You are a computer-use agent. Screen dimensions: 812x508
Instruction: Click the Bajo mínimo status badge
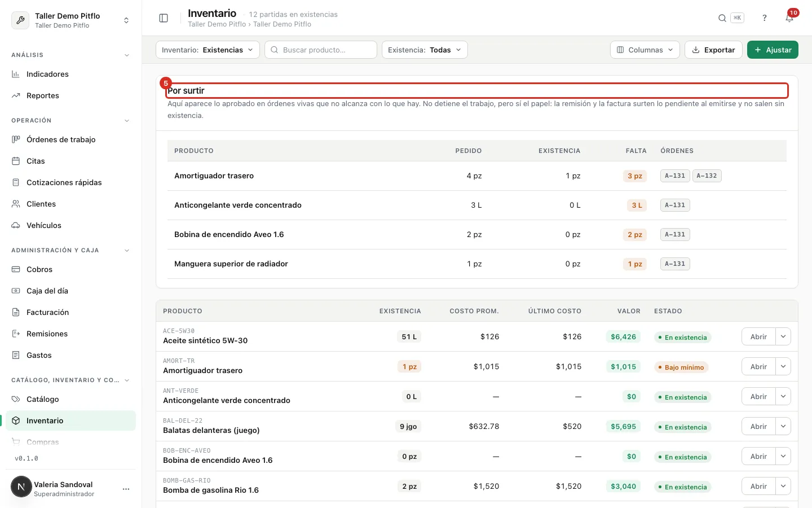(681, 367)
